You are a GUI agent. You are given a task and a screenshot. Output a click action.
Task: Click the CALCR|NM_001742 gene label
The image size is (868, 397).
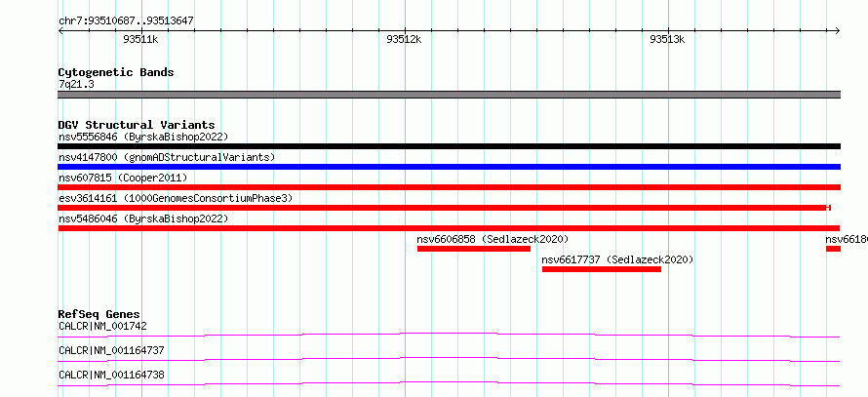click(102, 326)
